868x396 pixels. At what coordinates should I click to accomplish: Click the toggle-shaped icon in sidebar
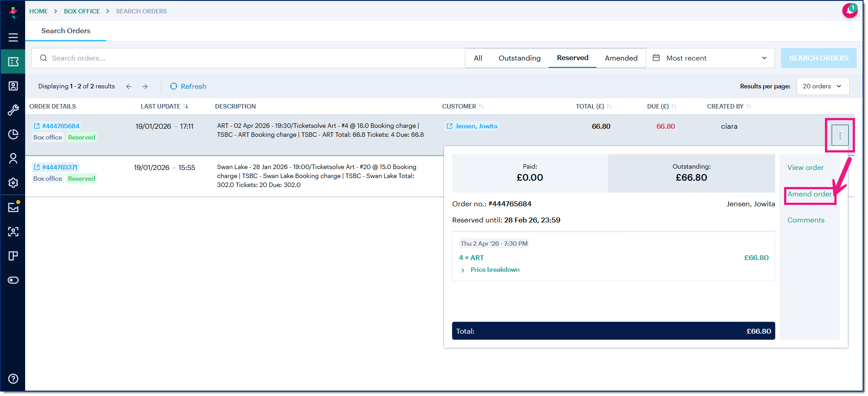point(13,280)
